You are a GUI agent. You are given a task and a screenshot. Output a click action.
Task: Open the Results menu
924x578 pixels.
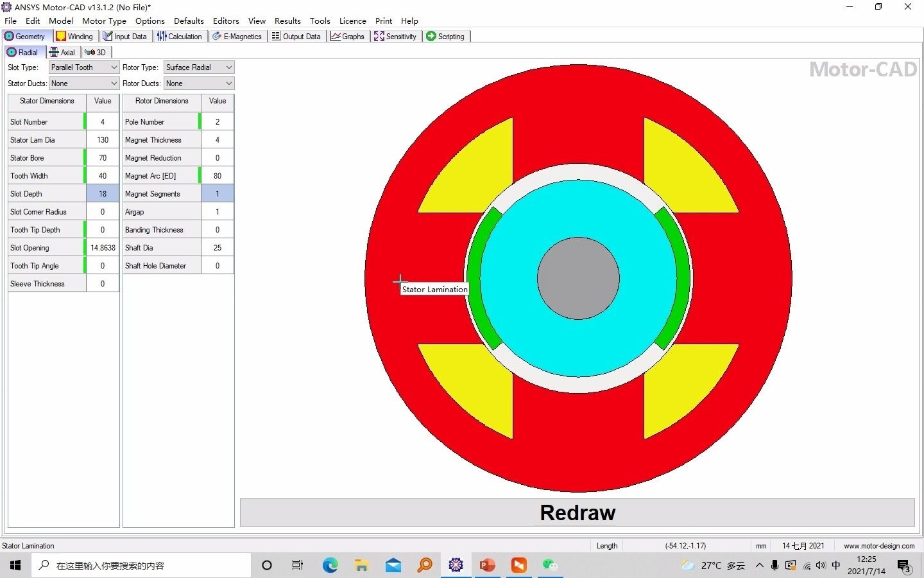[x=287, y=21]
